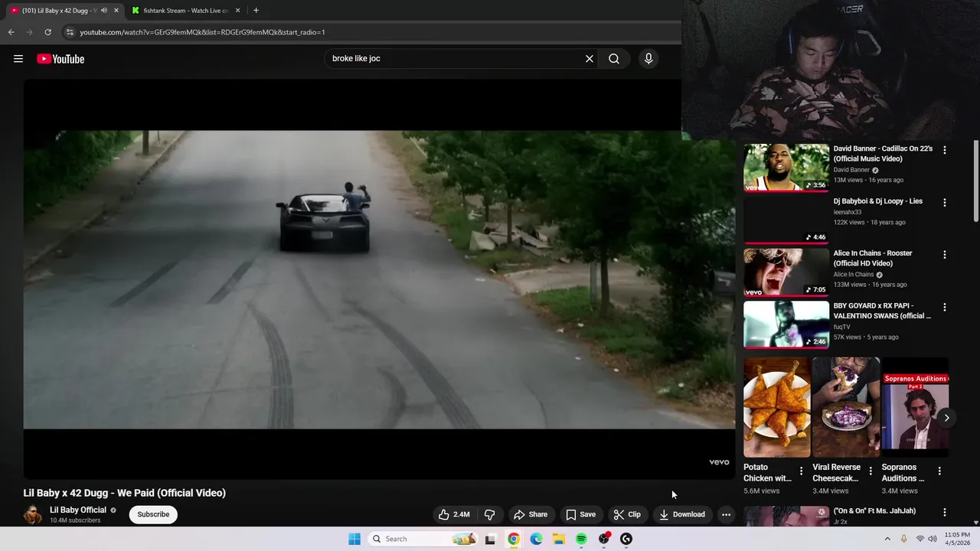Run search with the magnifier button

tap(614, 59)
